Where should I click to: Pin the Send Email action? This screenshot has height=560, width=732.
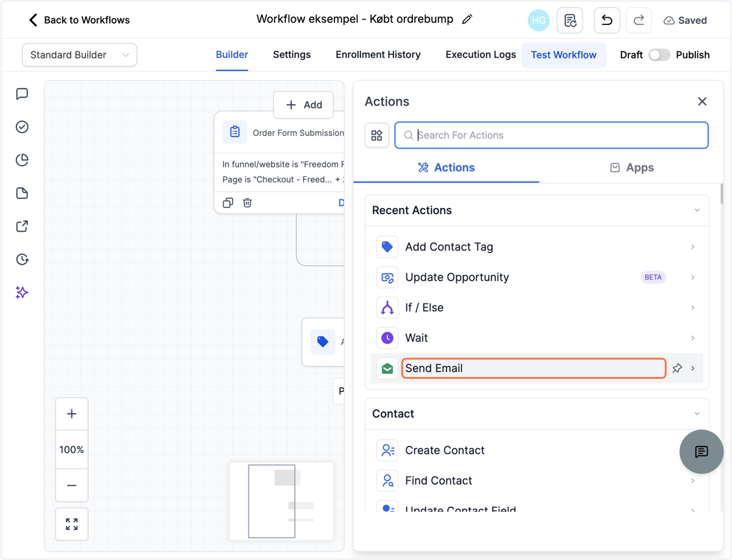pos(677,368)
